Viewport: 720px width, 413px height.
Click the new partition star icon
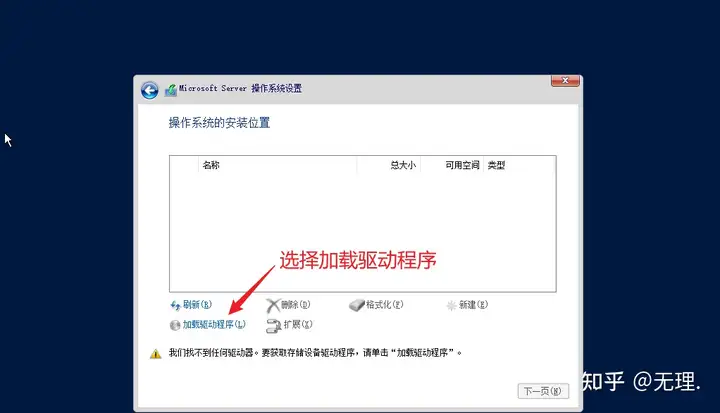(451, 306)
